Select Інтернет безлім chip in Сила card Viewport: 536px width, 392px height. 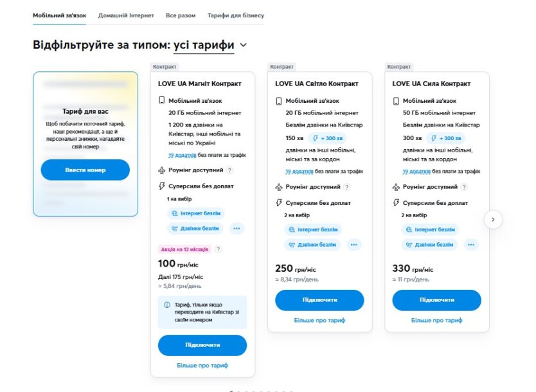tap(430, 229)
